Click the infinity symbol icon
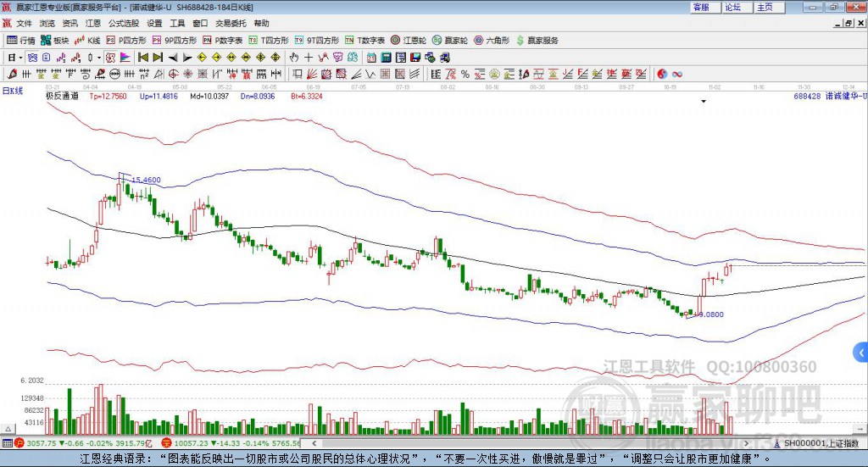The image size is (868, 467). coord(677,74)
